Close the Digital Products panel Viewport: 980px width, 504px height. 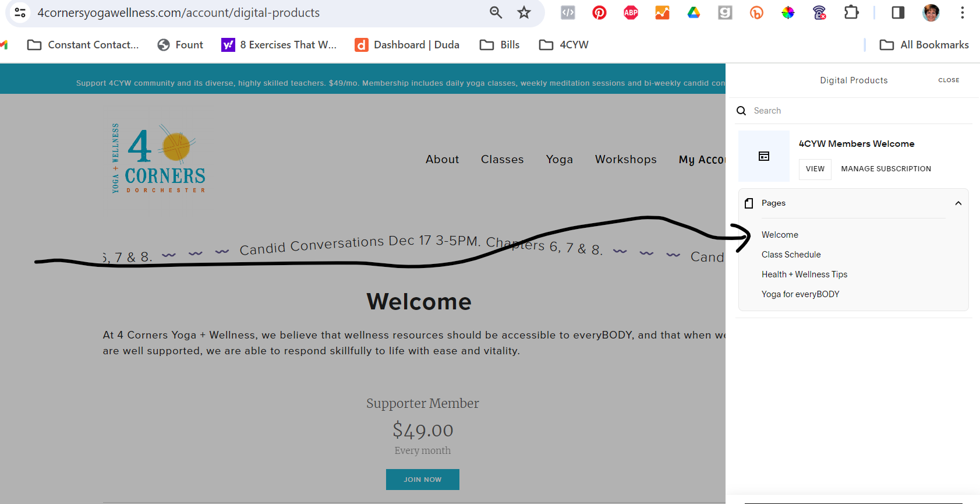[x=949, y=80]
